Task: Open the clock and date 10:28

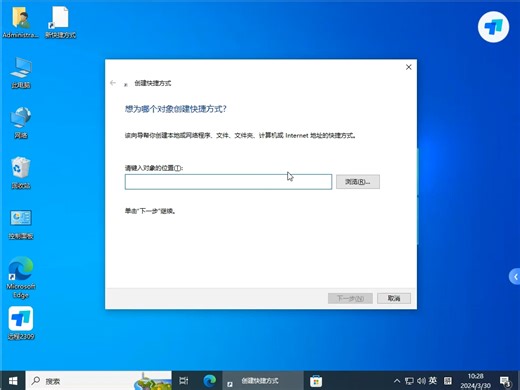Action: point(476,381)
